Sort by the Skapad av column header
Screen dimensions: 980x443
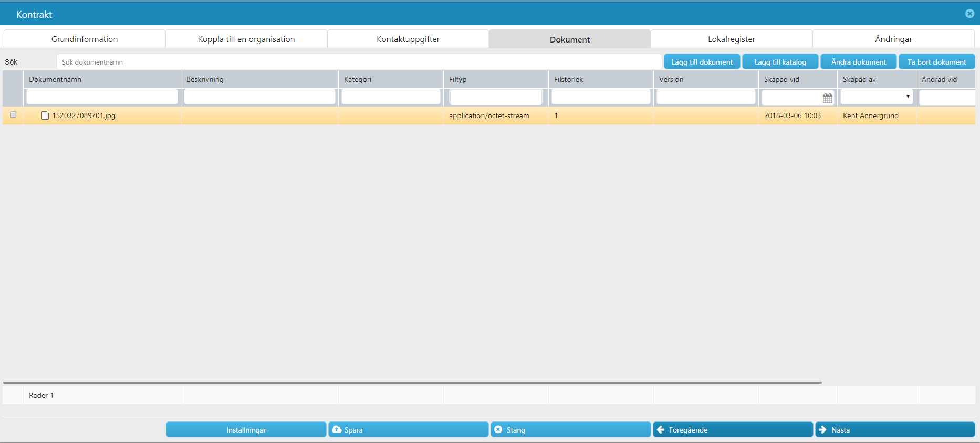click(x=877, y=79)
